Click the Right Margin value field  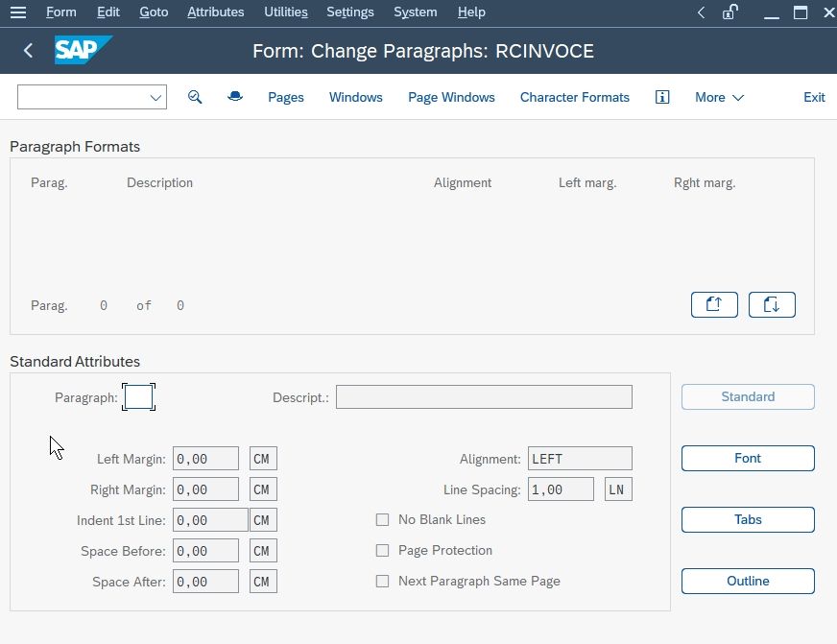point(205,489)
